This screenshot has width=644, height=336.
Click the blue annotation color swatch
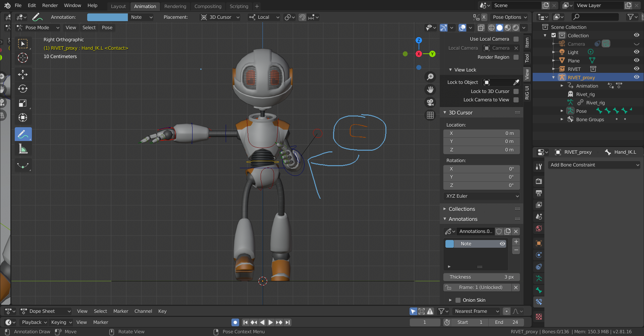point(107,17)
